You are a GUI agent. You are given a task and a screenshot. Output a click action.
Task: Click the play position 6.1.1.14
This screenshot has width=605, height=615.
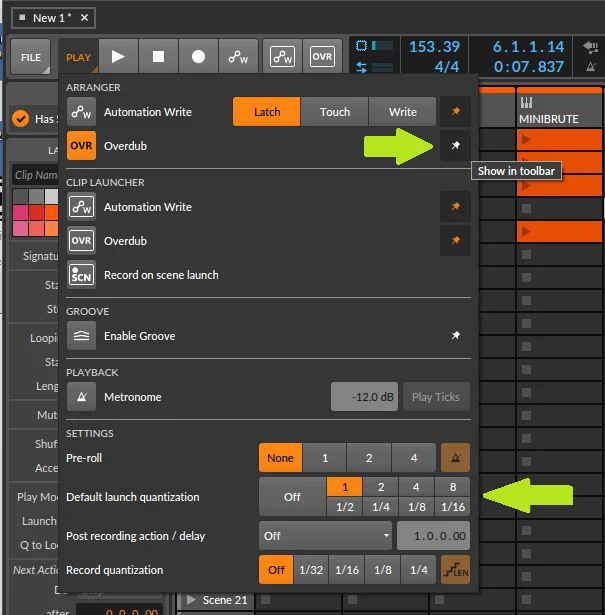pos(528,47)
